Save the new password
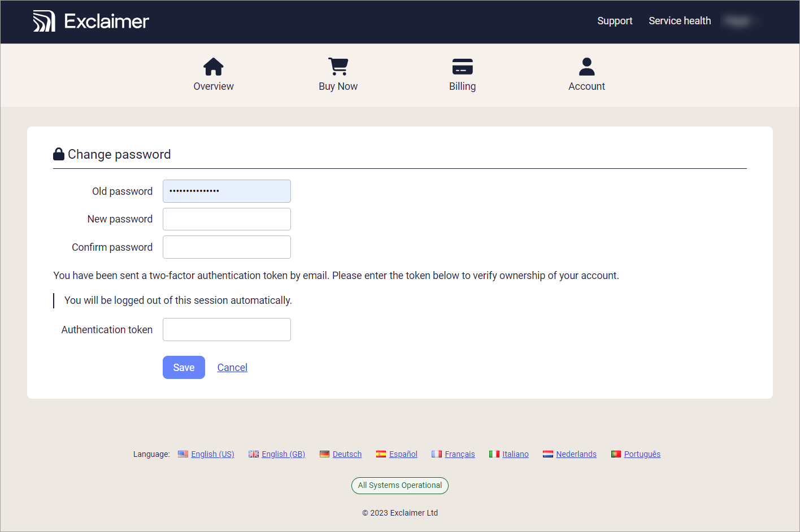This screenshot has width=800, height=532. tap(184, 368)
